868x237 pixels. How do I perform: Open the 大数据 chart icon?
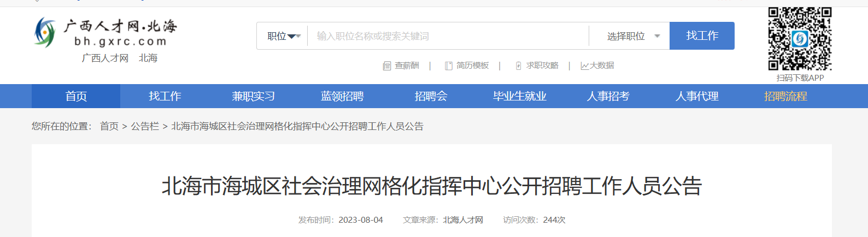584,66
